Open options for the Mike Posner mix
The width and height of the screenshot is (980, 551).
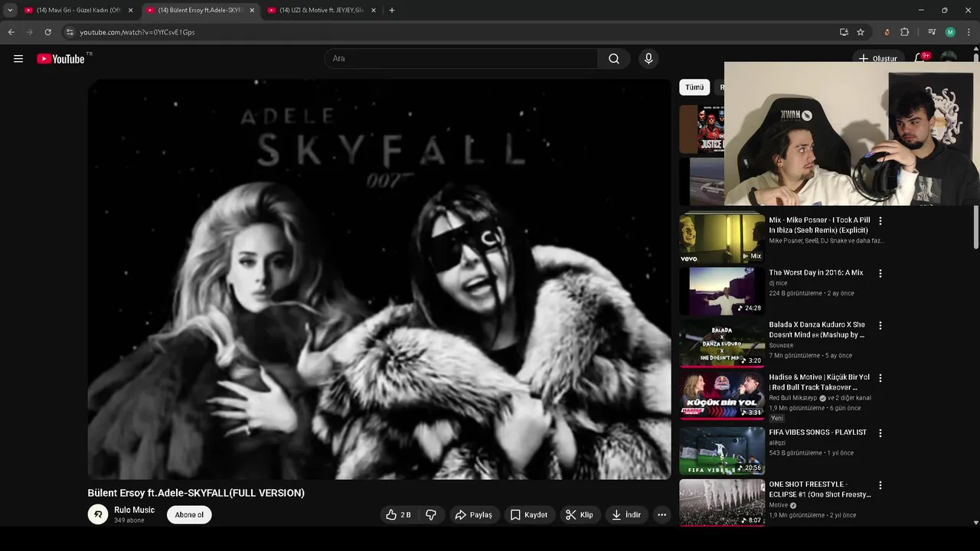click(880, 220)
